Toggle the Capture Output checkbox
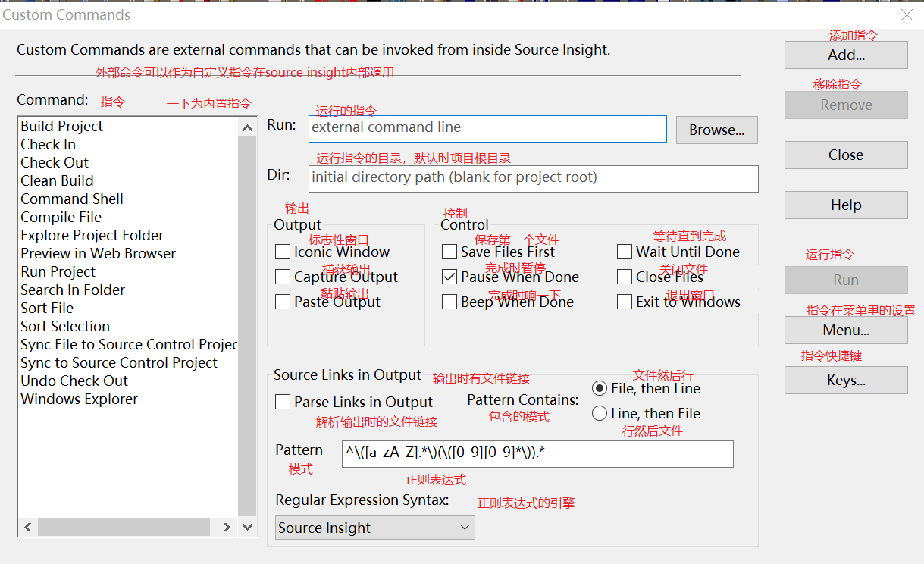Viewport: 924px width, 564px height. pyautogui.click(x=283, y=277)
